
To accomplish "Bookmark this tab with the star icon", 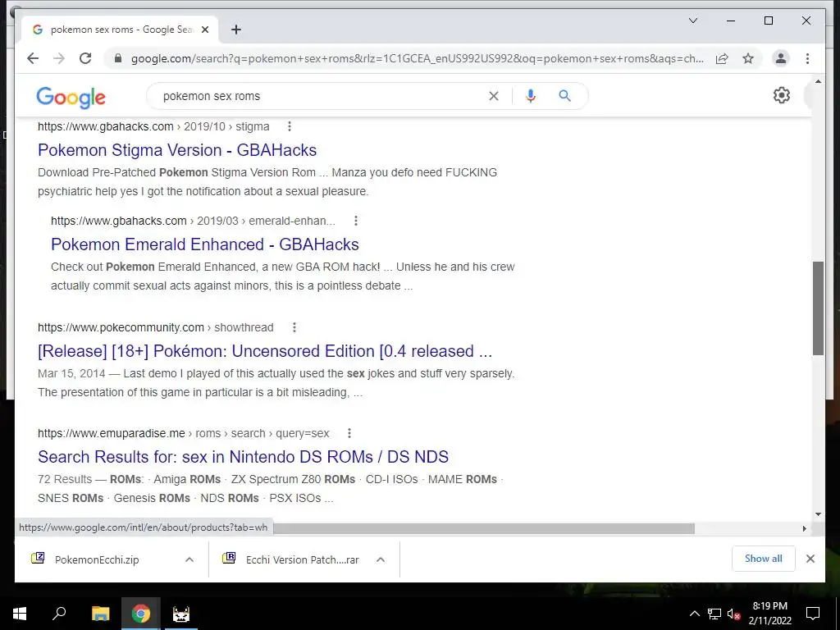I will pos(748,58).
